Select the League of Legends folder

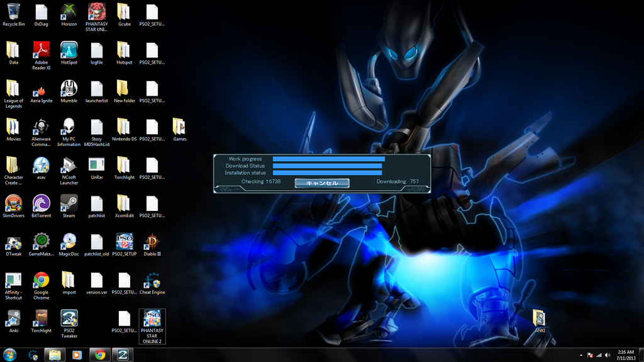14,94
